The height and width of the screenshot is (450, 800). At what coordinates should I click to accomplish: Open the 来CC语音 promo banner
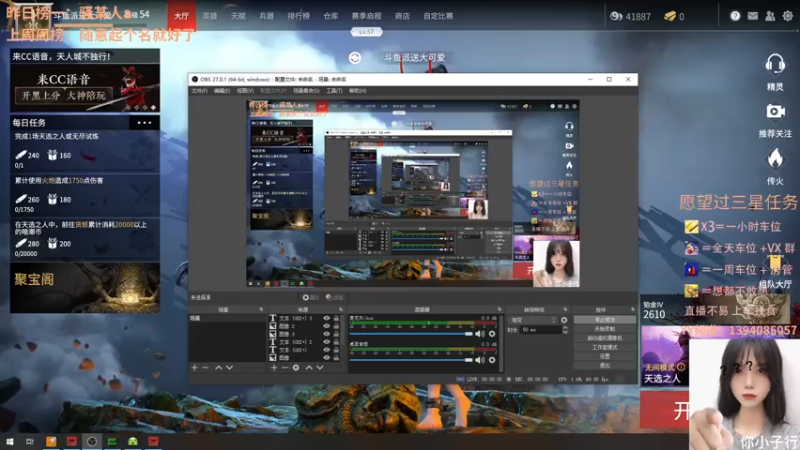click(85, 81)
